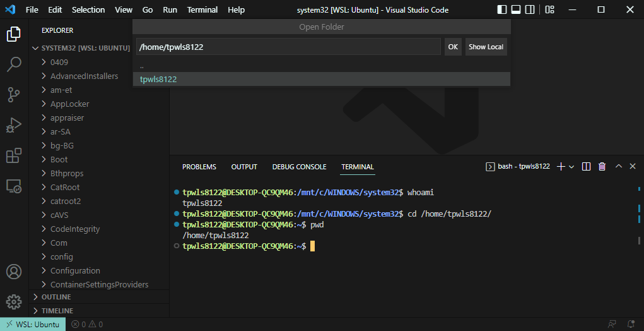Switch to the DEBUG CONSOLE tab
Viewport: 644px width, 331px height.
300,167
